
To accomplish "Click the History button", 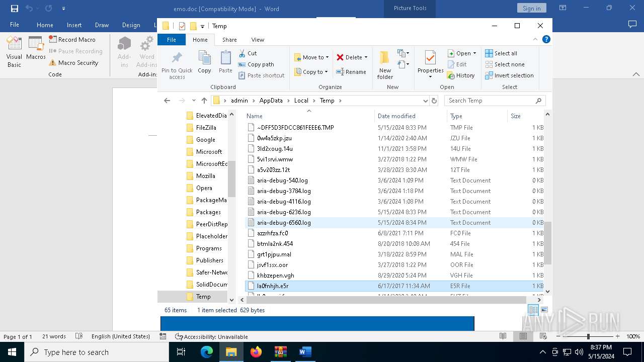I will coord(461,75).
